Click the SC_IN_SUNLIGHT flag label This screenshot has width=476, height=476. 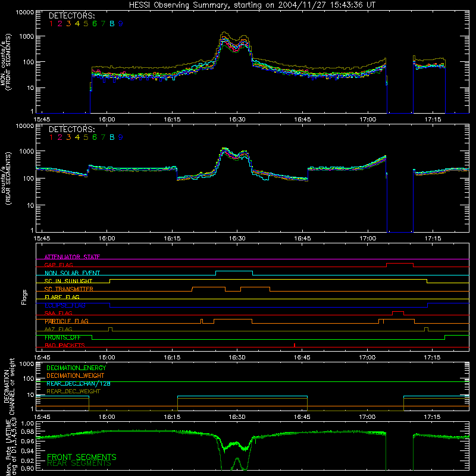68,281
